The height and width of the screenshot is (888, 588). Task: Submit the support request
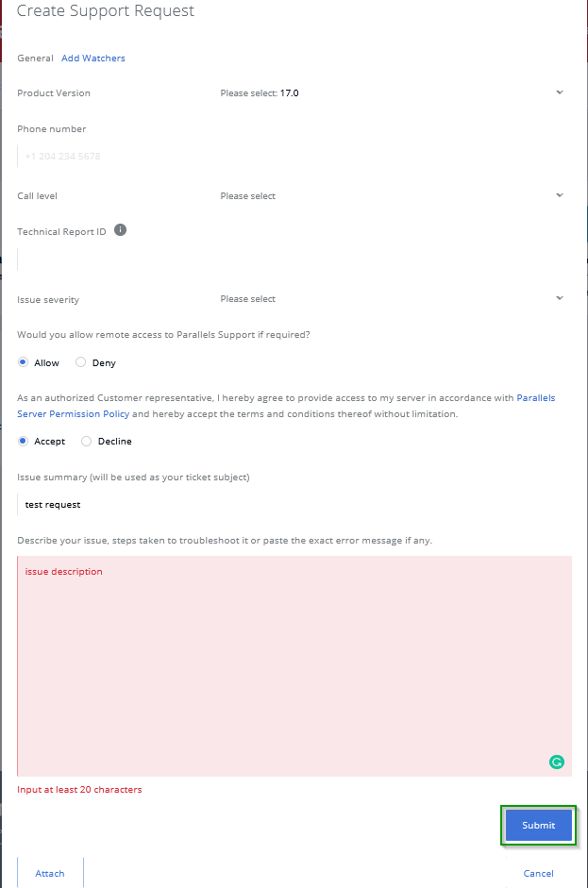pos(539,825)
